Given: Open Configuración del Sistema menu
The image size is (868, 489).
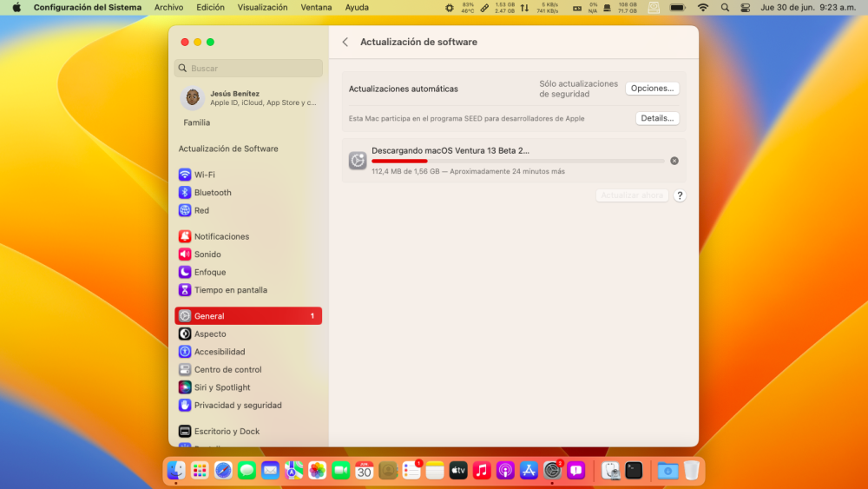Looking at the screenshot, I should pyautogui.click(x=88, y=8).
